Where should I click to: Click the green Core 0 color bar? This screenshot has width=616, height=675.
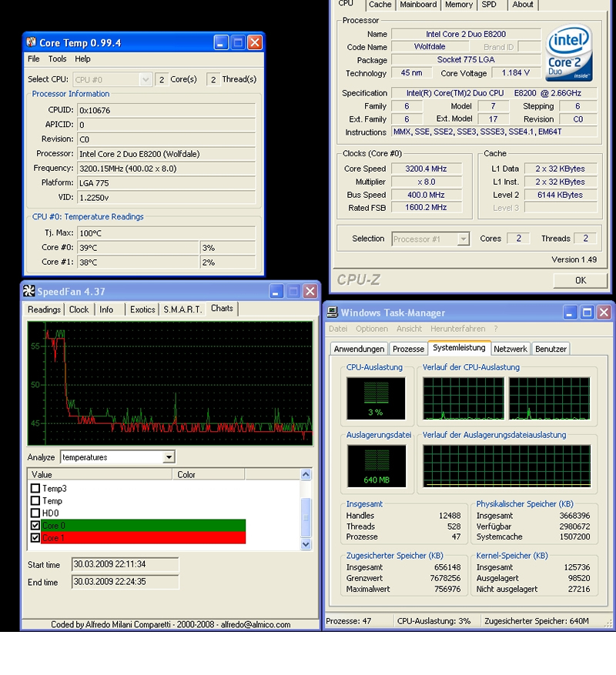pyautogui.click(x=143, y=525)
